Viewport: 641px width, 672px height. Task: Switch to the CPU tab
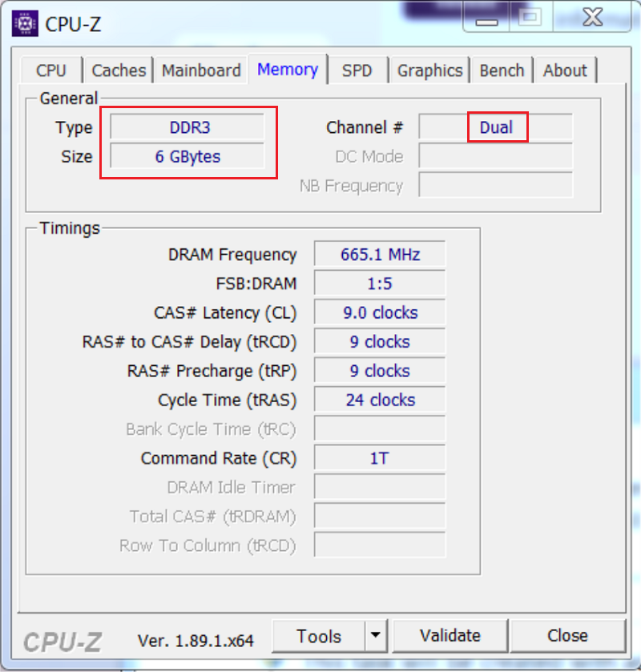click(51, 70)
